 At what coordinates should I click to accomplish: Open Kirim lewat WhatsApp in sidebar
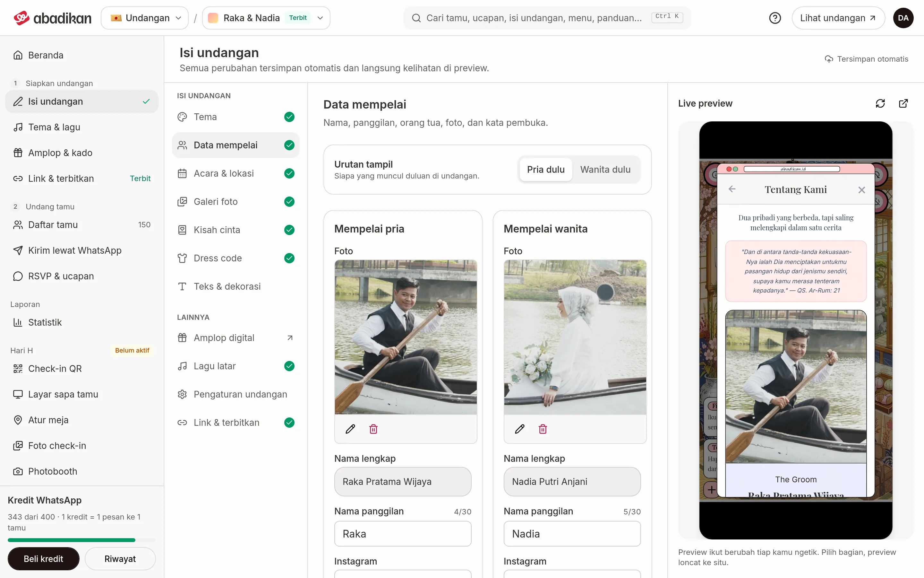coord(82,250)
